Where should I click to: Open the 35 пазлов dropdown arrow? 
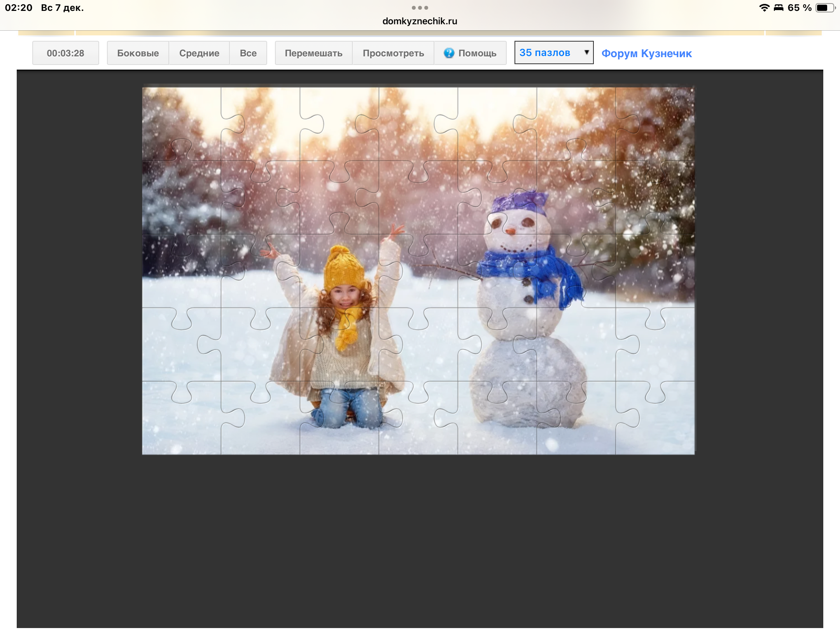tap(586, 52)
